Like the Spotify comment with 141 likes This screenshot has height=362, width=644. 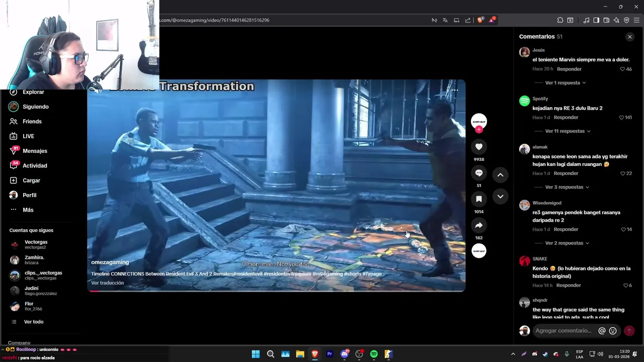pos(621,118)
